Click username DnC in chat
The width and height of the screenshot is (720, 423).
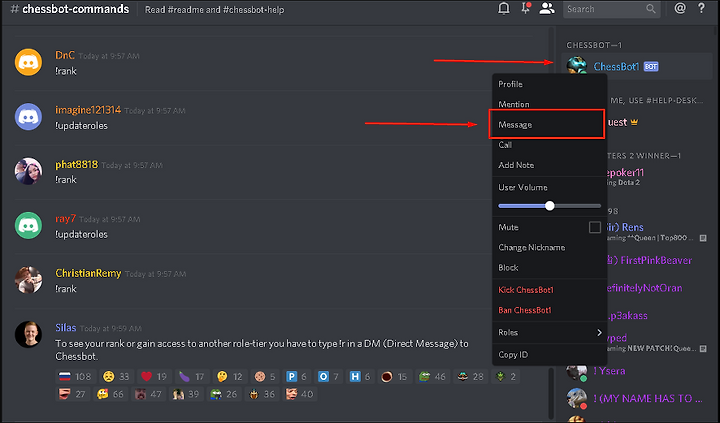click(65, 55)
